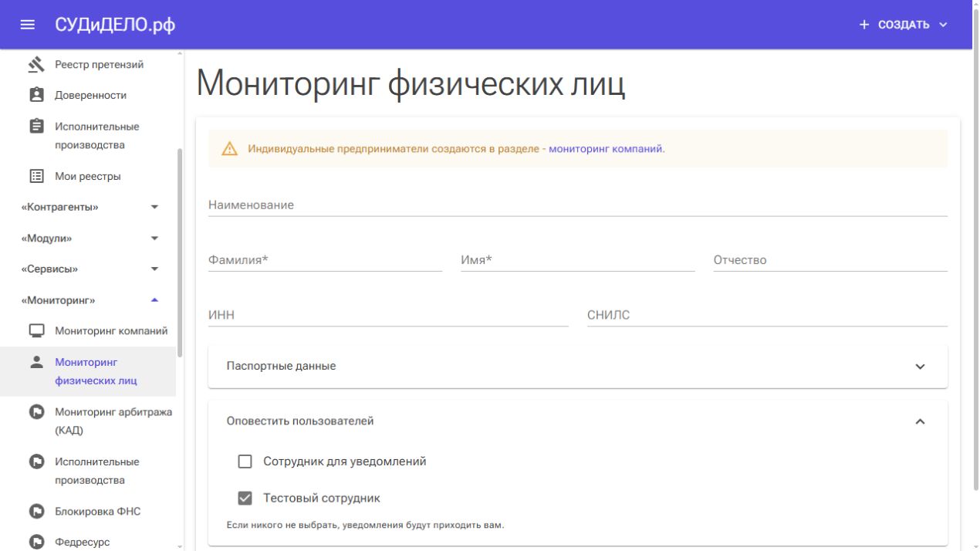Image resolution: width=980 pixels, height=551 pixels.
Task: Click the flag icon for Мониторинг арбитража (КАД)
Action: pyautogui.click(x=36, y=412)
